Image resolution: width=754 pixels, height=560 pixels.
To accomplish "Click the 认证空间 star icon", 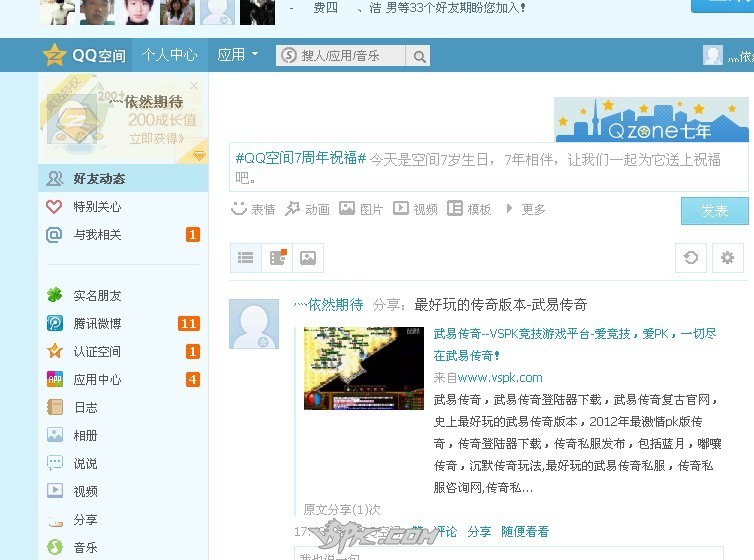I will click(x=55, y=351).
